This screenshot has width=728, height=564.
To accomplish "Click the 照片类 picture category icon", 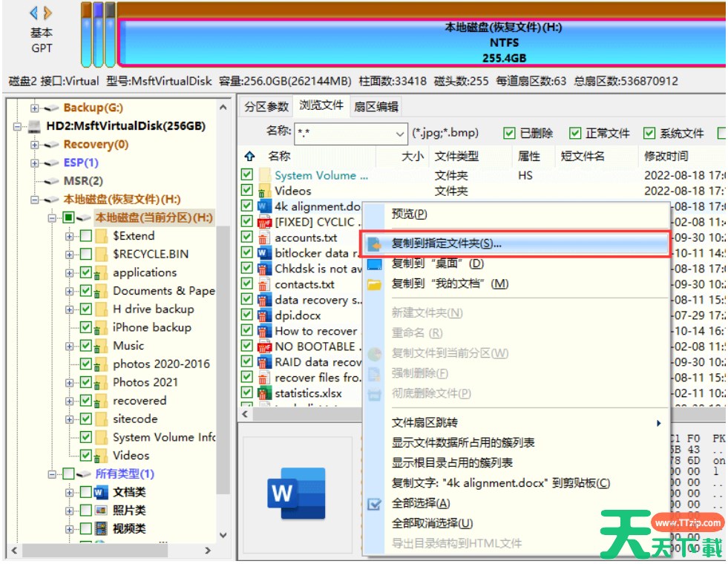I will (x=101, y=510).
